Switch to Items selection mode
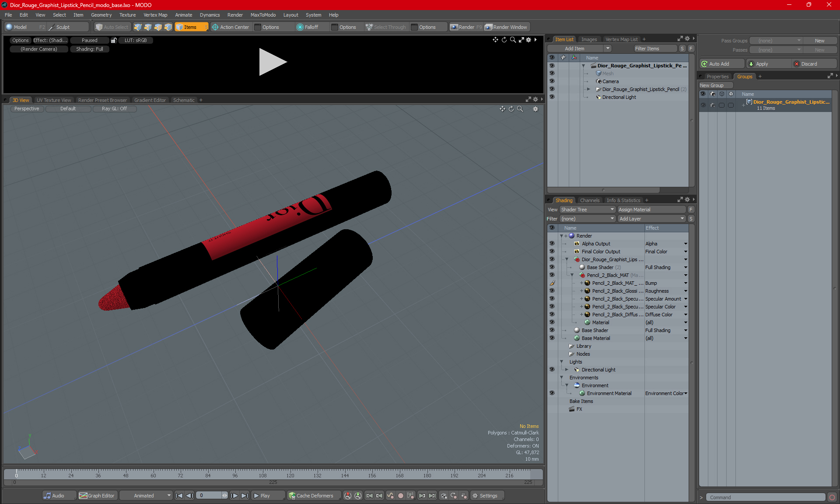Viewport: 840px width, 504px height. (191, 27)
